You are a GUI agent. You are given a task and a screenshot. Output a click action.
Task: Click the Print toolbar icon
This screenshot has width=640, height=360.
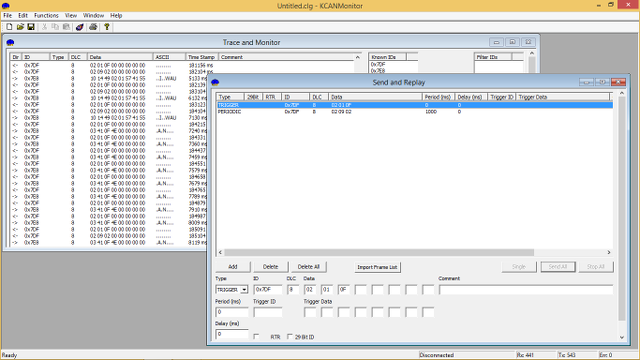[93, 27]
